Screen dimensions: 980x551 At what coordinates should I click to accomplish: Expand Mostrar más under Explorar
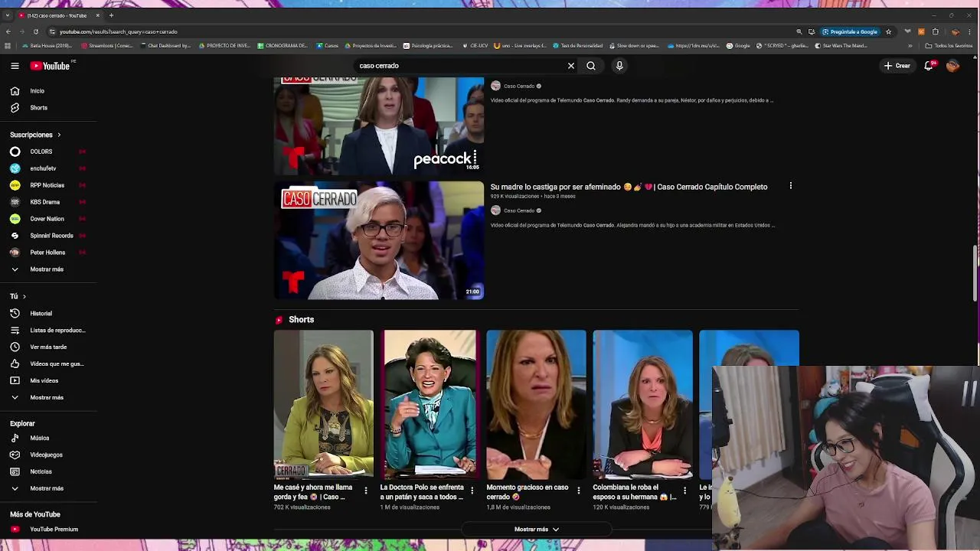[48, 488]
